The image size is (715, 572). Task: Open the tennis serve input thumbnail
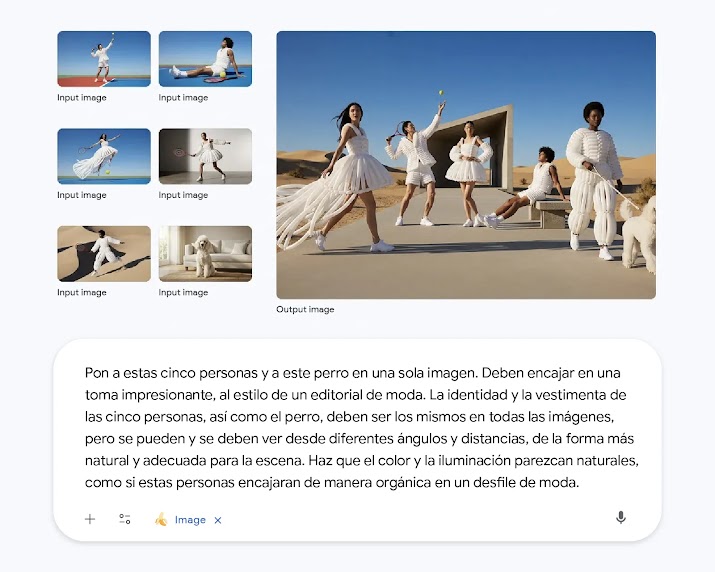click(x=104, y=59)
